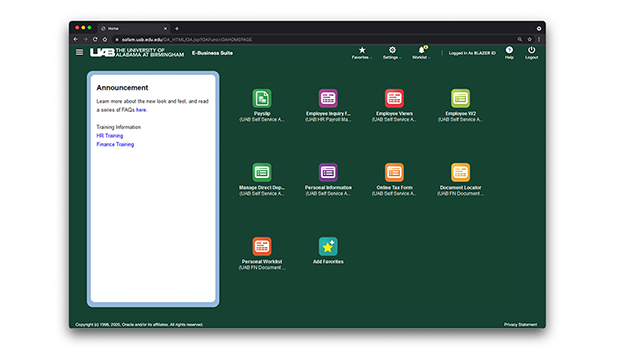This screenshot has height=360, width=640.
Task: Click the Add Favorites star icon
Action: 328,246
